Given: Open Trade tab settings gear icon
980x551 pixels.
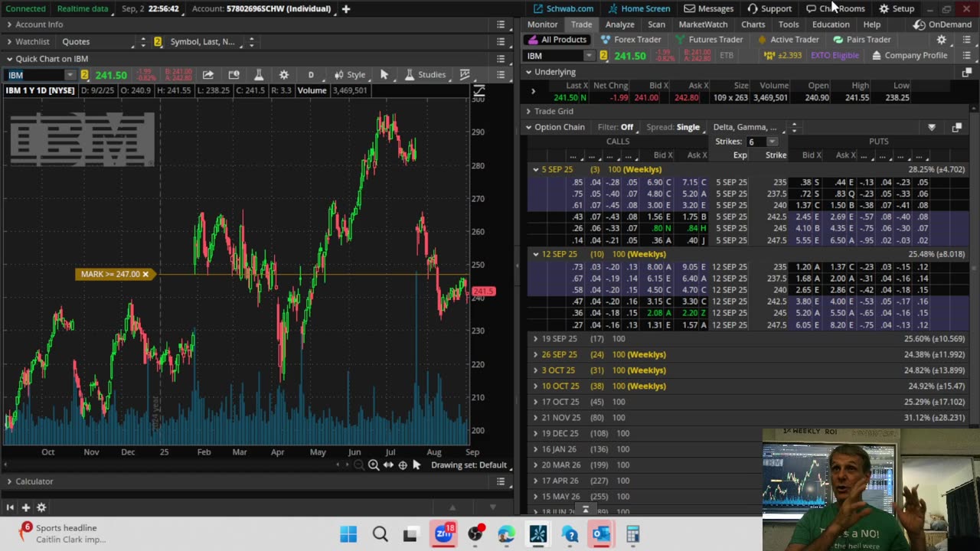Looking at the screenshot, I should tap(942, 40).
